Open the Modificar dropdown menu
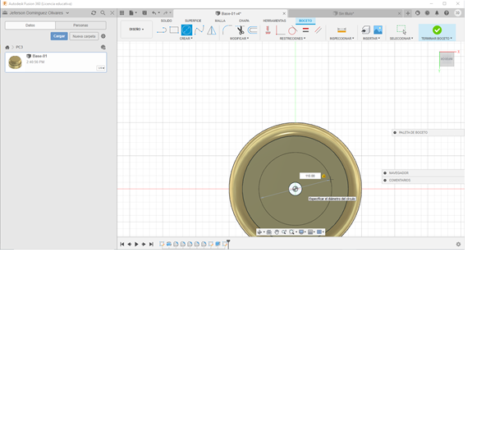Image resolution: width=504 pixels, height=445 pixels. click(x=239, y=39)
